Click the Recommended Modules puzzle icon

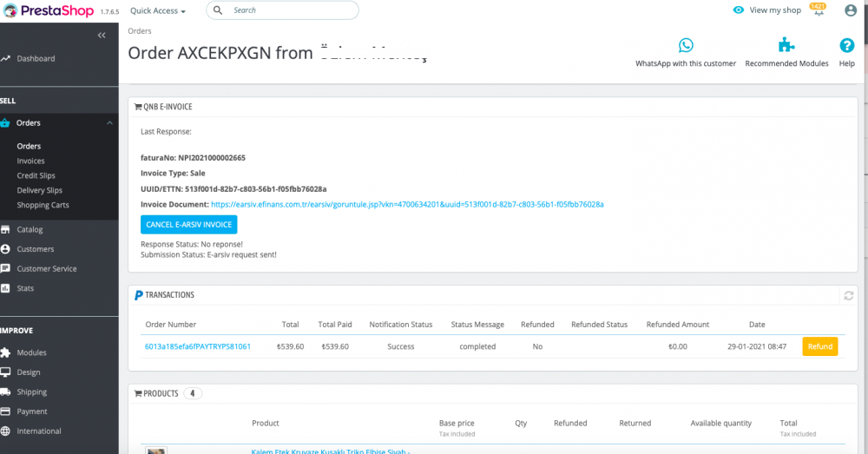[x=786, y=45]
